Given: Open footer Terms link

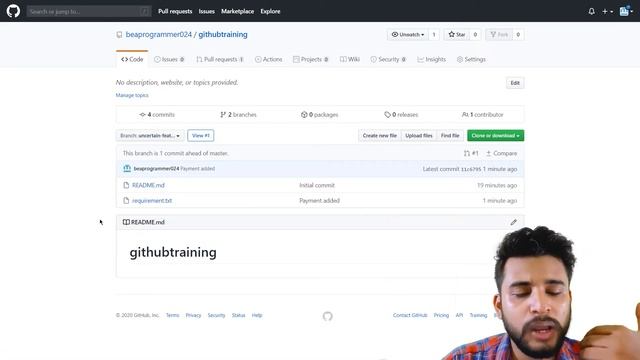Looking at the screenshot, I should coord(172,316).
